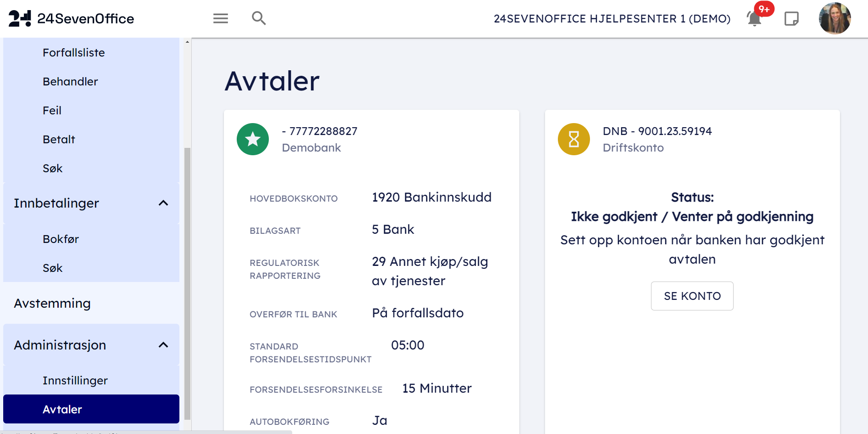Image resolution: width=868 pixels, height=434 pixels.
Task: Open Avstemming in the sidebar
Action: [x=52, y=304]
